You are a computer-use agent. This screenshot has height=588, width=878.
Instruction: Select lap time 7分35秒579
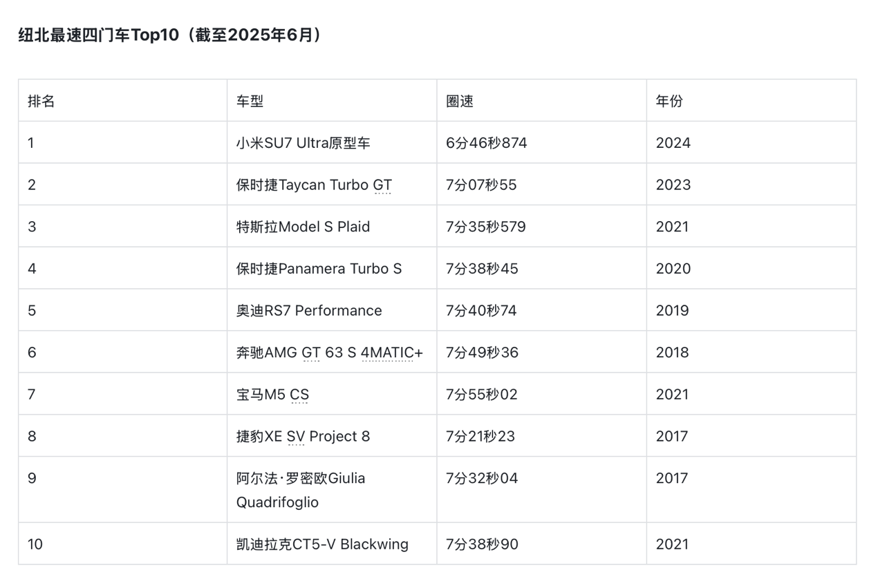(541, 227)
